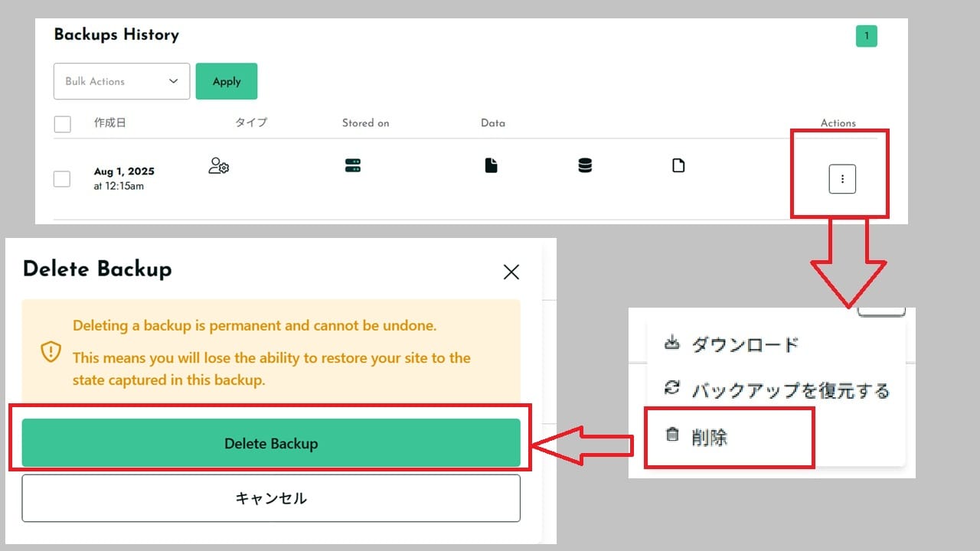Close the Delete Backup dialog with X
Viewport: 980px width, 551px height.
click(x=511, y=272)
